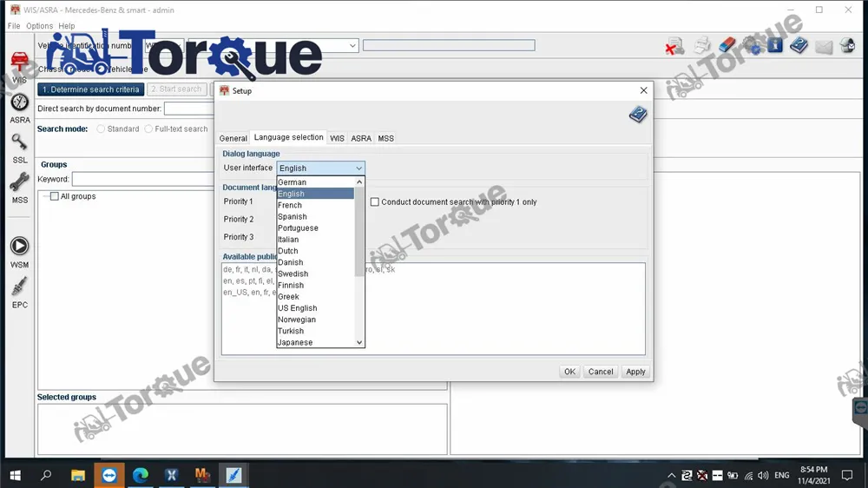The width and height of the screenshot is (868, 488).
Task: Open the EPC module in sidebar
Action: click(x=19, y=293)
